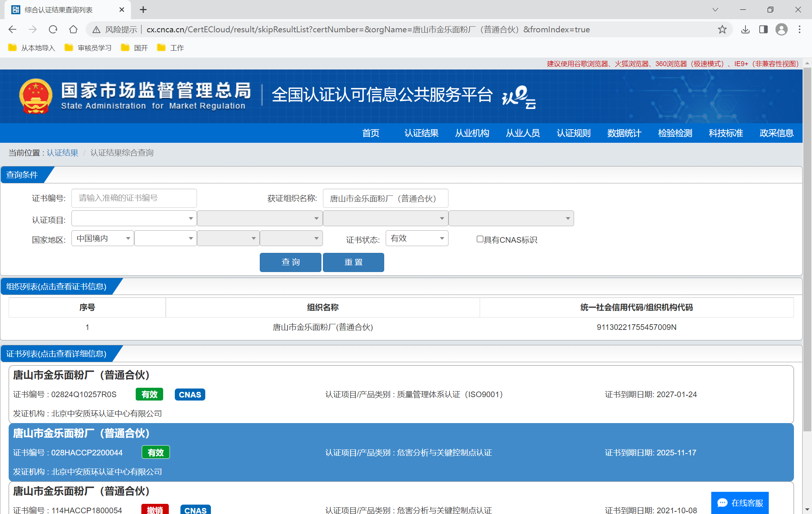The width and height of the screenshot is (812, 514).
Task: Click the national emblem logo
Action: pos(36,96)
